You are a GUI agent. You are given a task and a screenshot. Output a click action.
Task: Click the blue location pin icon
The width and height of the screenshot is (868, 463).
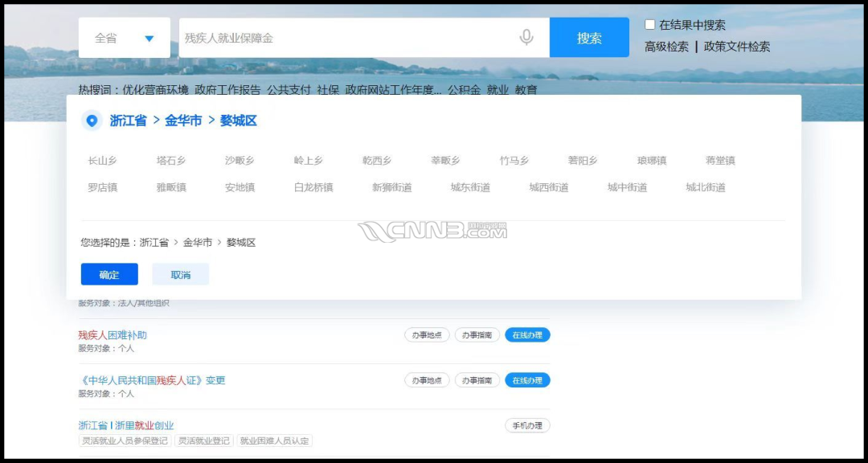92,121
